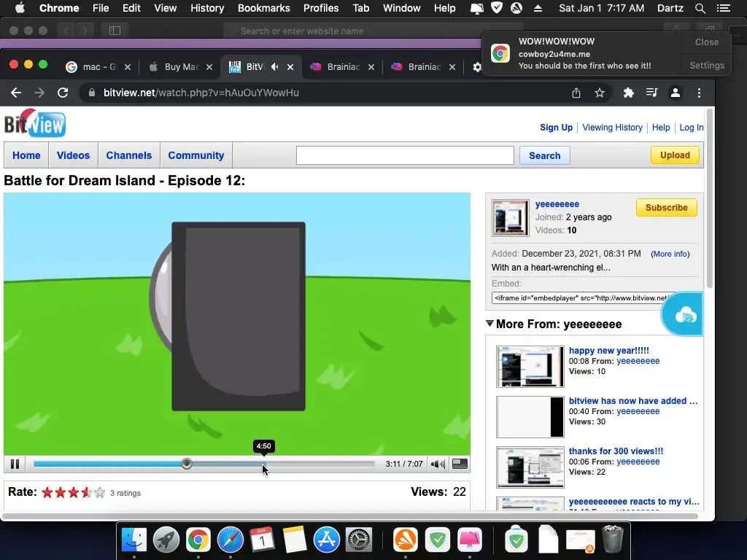Open the Chrome extensions puzzle icon
Viewport: 747px width, 560px height.
click(628, 93)
